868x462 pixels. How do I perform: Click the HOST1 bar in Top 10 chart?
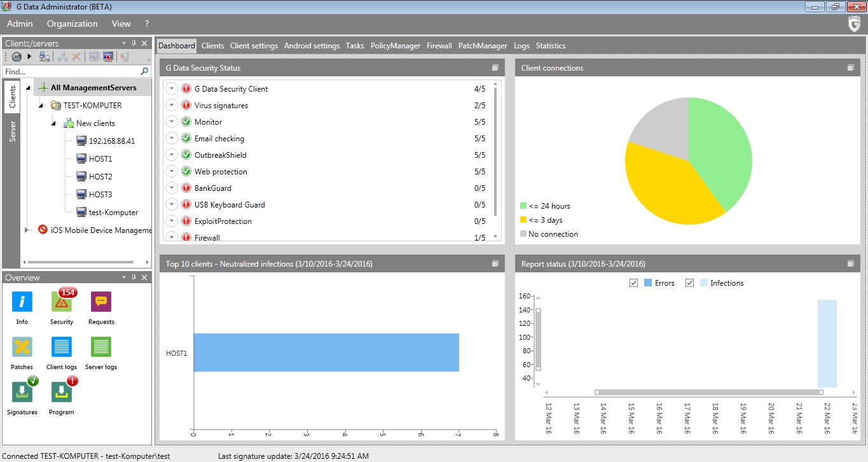(326, 353)
